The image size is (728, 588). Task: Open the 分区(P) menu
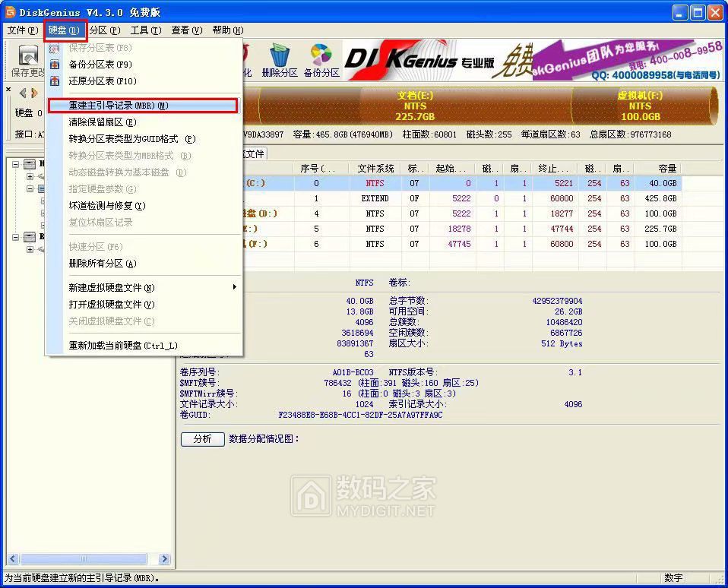click(105, 30)
